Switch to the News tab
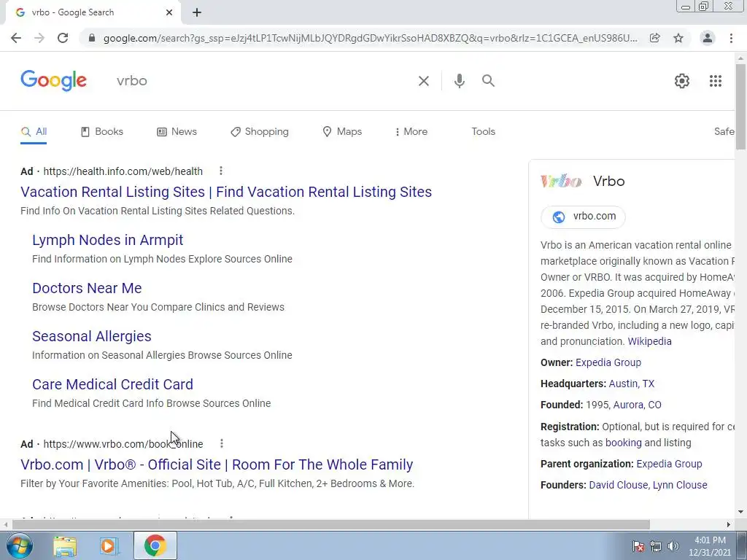This screenshot has height=560, width=747. pos(177,132)
